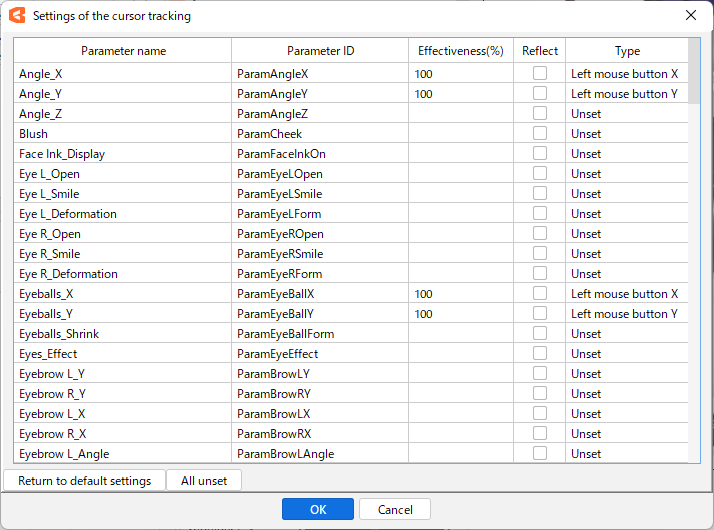Change Type for Eyeballs_Y row
This screenshot has width=714, height=530.
[625, 313]
